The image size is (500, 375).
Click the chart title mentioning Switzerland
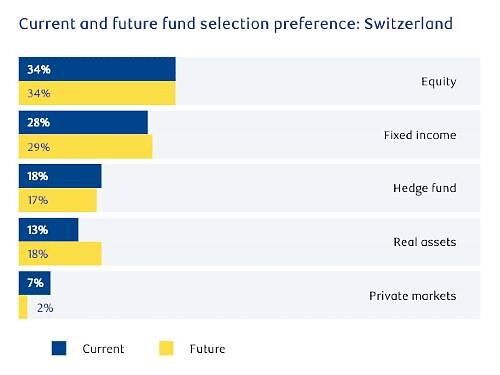click(236, 24)
